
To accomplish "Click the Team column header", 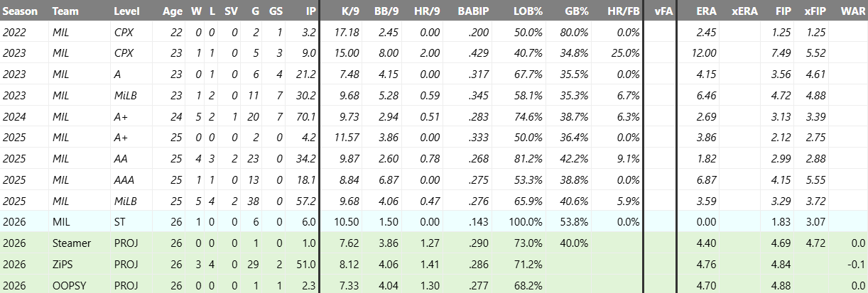I will pos(64,11).
